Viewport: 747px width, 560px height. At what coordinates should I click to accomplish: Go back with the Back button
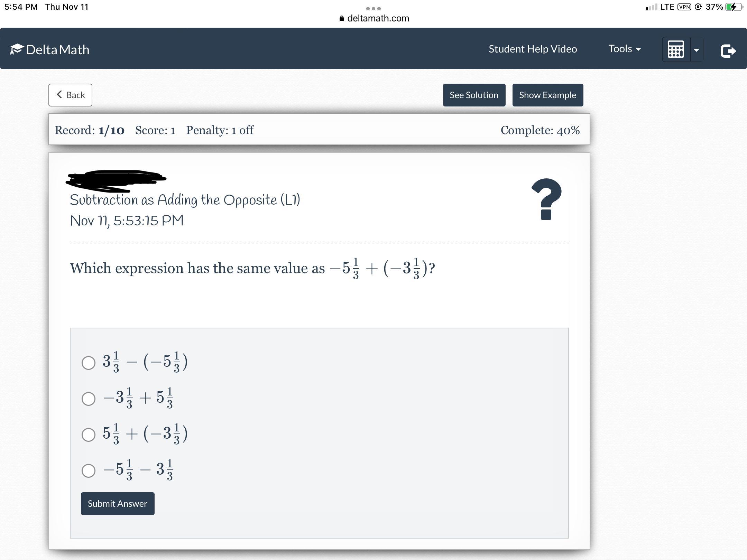point(70,95)
